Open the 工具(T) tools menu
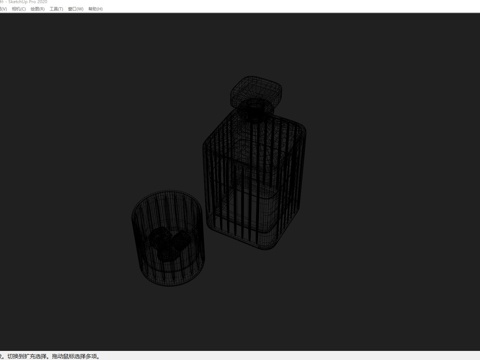 [56, 9]
